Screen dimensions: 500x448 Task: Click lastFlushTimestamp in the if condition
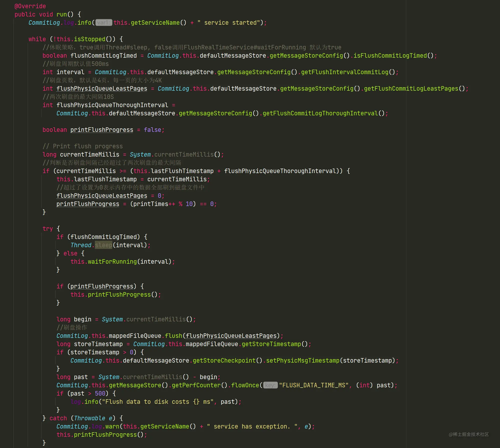point(182,171)
